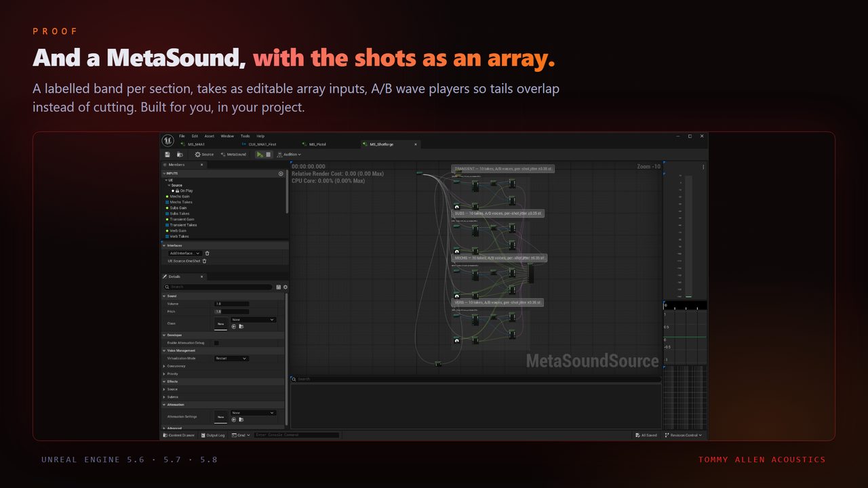Collapse the INPUTS section
The image size is (868, 488).
point(164,174)
